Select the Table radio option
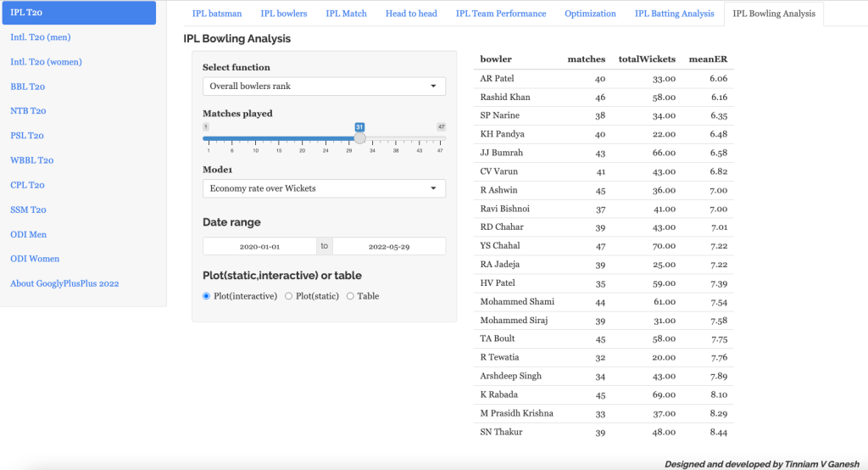Viewport: 868px width, 470px height. click(351, 296)
